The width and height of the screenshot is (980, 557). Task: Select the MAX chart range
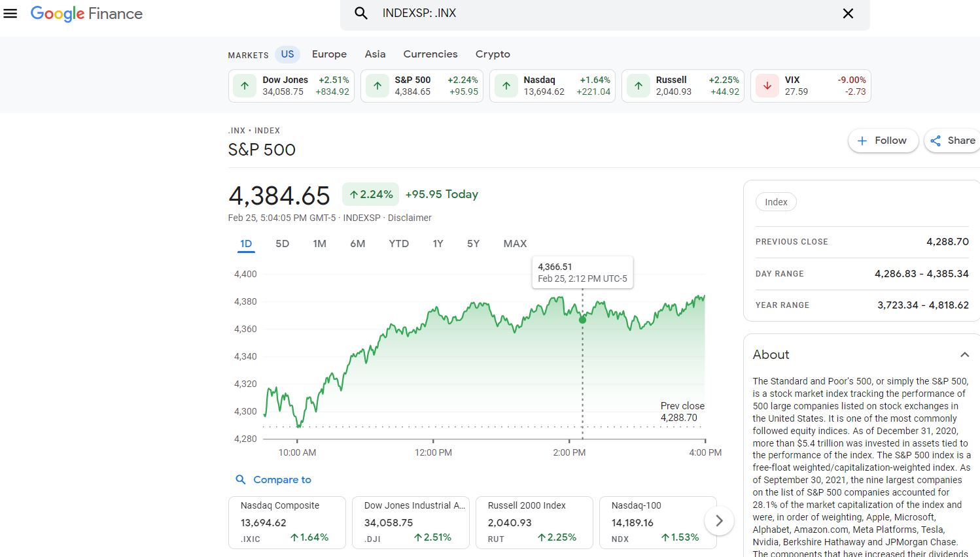pyautogui.click(x=515, y=243)
